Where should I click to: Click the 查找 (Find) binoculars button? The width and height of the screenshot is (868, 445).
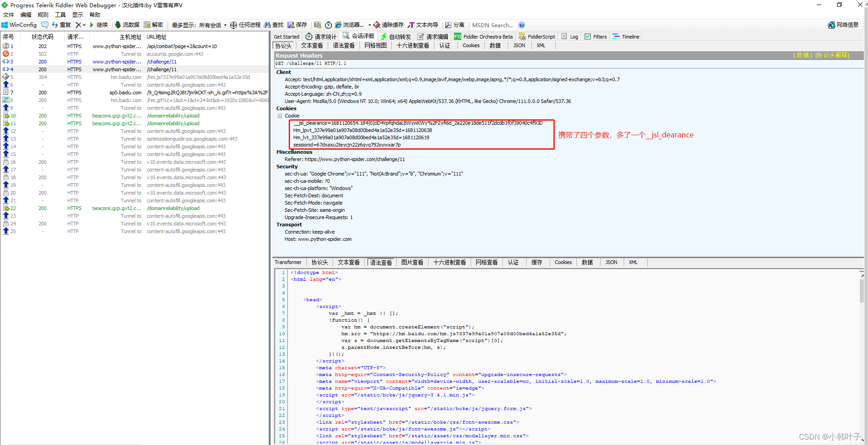click(274, 25)
